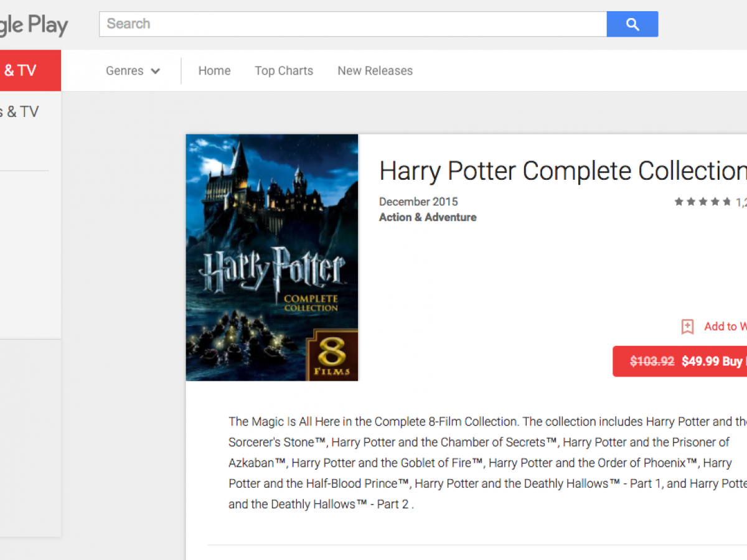
Task: Open the Top Charts tab
Action: pos(284,71)
